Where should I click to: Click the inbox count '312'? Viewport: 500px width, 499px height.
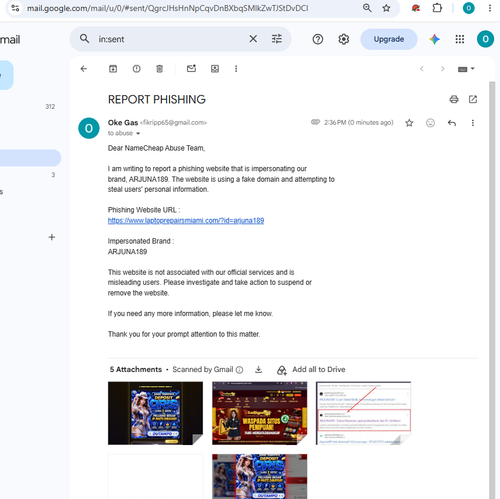[50, 107]
